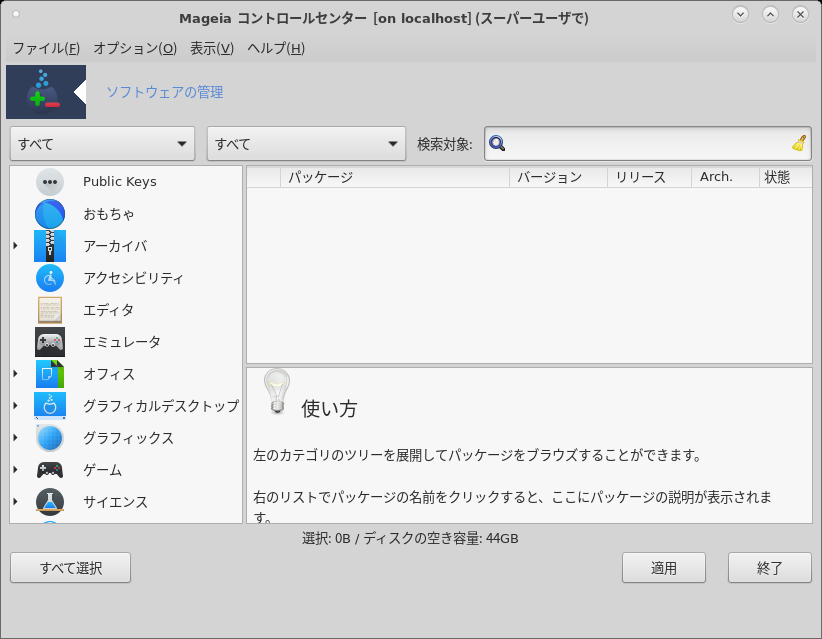Click the アーカイバ zipper icon

50,246
